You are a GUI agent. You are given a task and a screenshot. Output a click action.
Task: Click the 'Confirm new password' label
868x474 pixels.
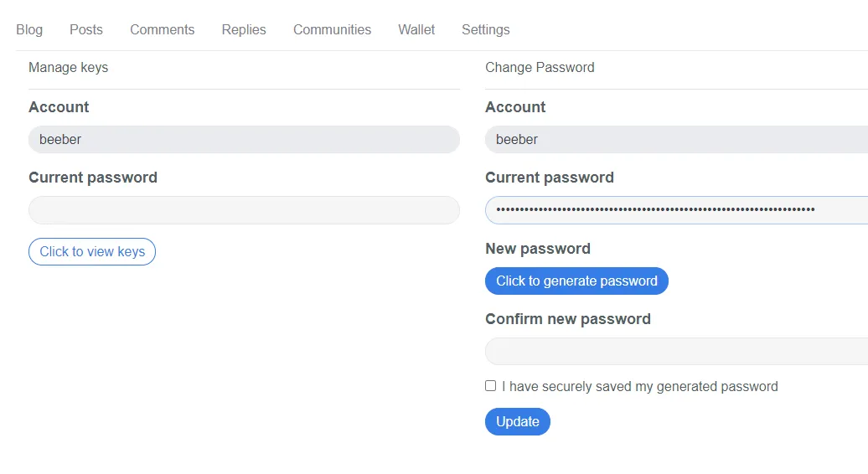pos(567,319)
